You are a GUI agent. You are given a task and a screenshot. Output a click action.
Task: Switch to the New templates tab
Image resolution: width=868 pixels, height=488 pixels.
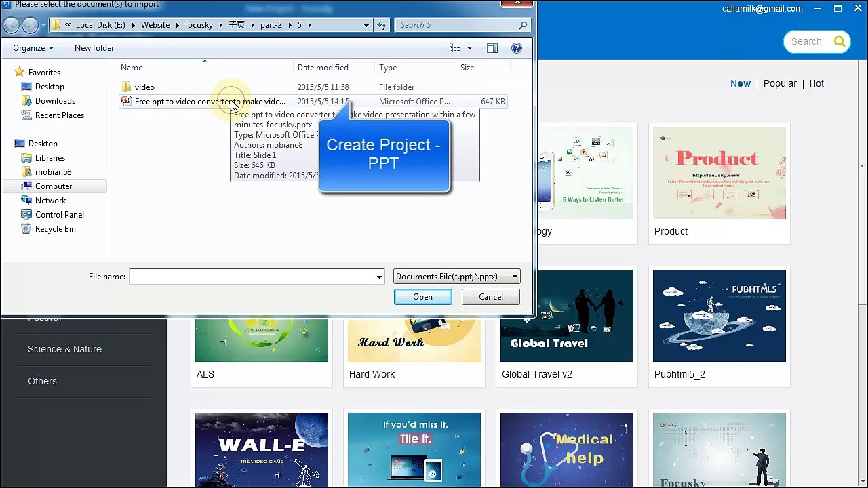coord(741,83)
